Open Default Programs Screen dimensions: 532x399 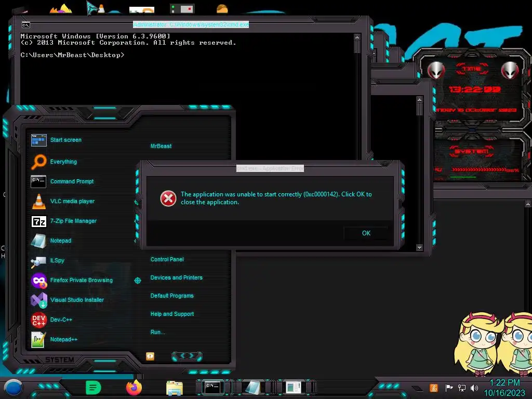point(172,296)
